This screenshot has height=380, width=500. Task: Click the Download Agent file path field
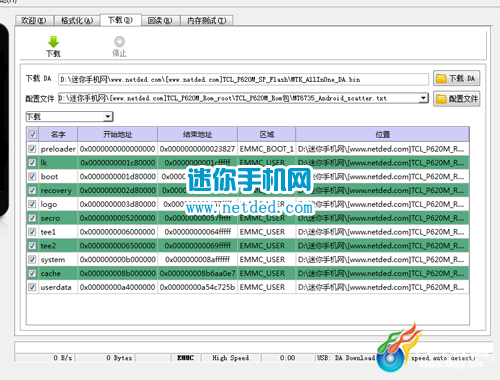tap(243, 79)
